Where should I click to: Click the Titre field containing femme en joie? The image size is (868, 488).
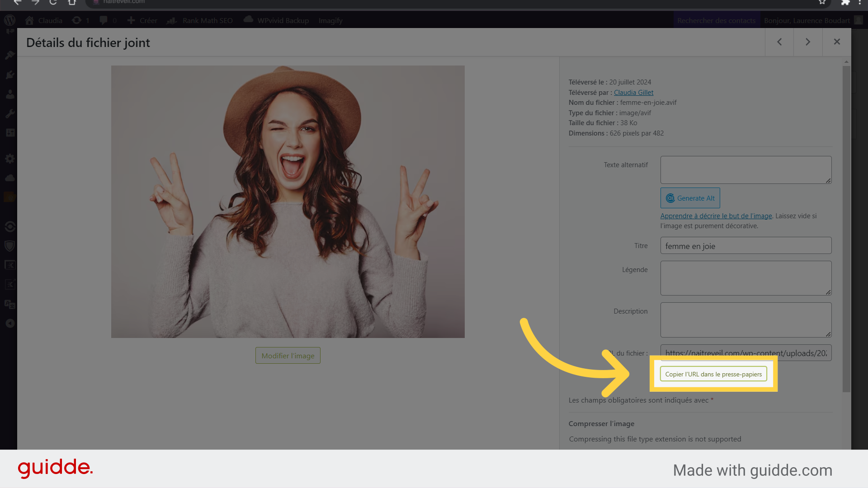[746, 246]
